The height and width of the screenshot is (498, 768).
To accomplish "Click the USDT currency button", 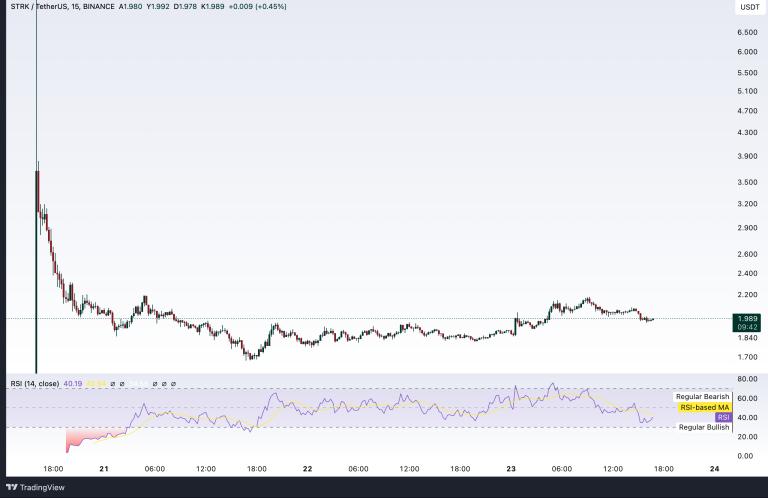I will point(748,8).
